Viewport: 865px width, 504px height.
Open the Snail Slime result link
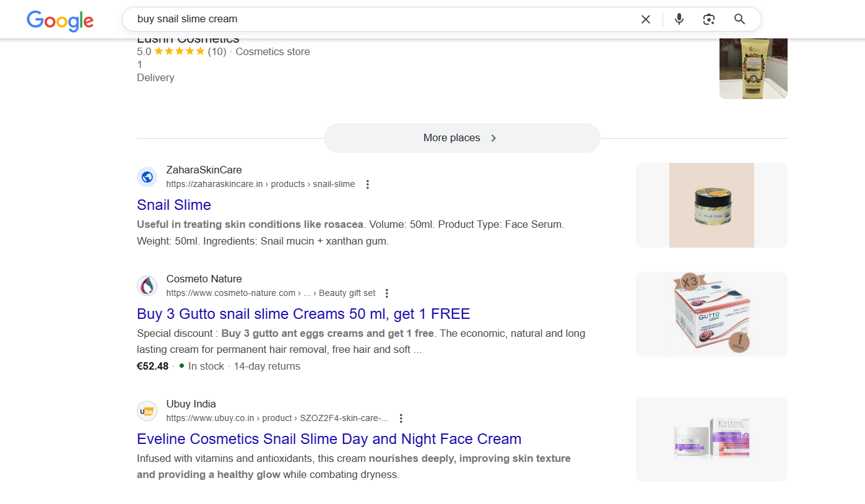(x=174, y=205)
